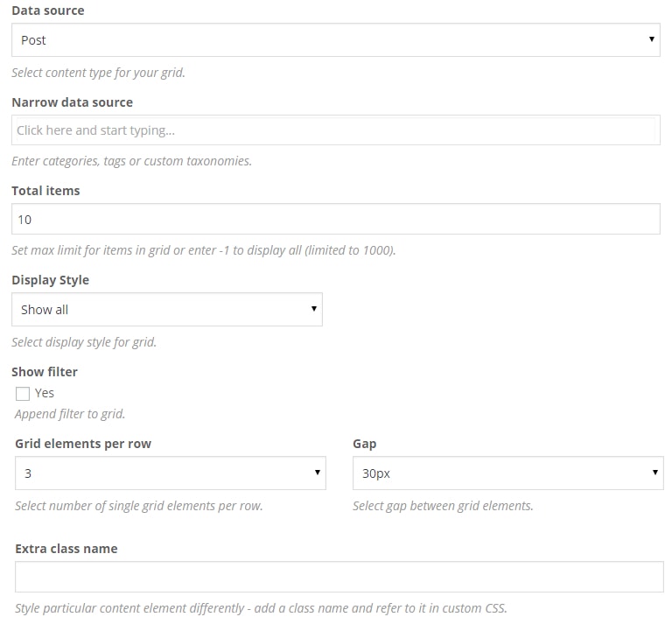Image resolution: width=672 pixels, height=631 pixels.
Task: Click the Data source field label
Action: tap(48, 11)
